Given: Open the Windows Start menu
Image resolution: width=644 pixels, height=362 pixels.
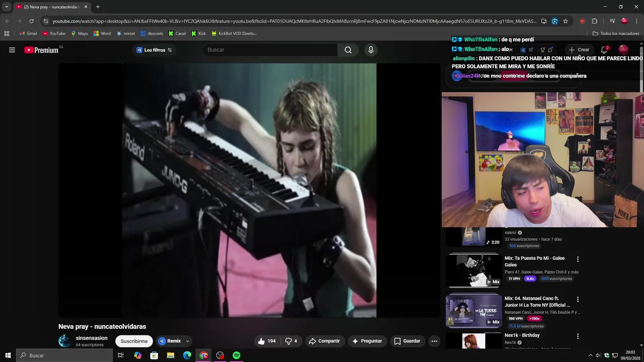Looking at the screenshot, I should point(8,355).
